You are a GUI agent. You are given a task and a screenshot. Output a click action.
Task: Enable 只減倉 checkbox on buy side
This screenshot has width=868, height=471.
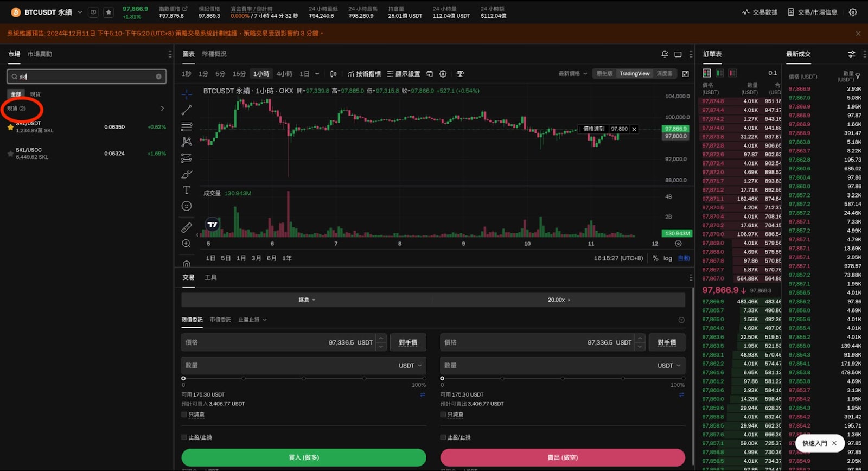[x=184, y=415]
